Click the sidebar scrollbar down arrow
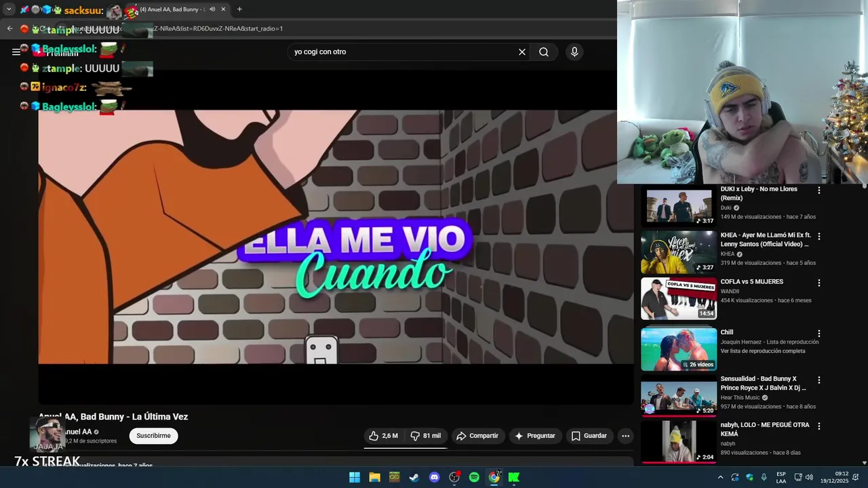Viewport: 868px width, 488px height. (x=864, y=463)
